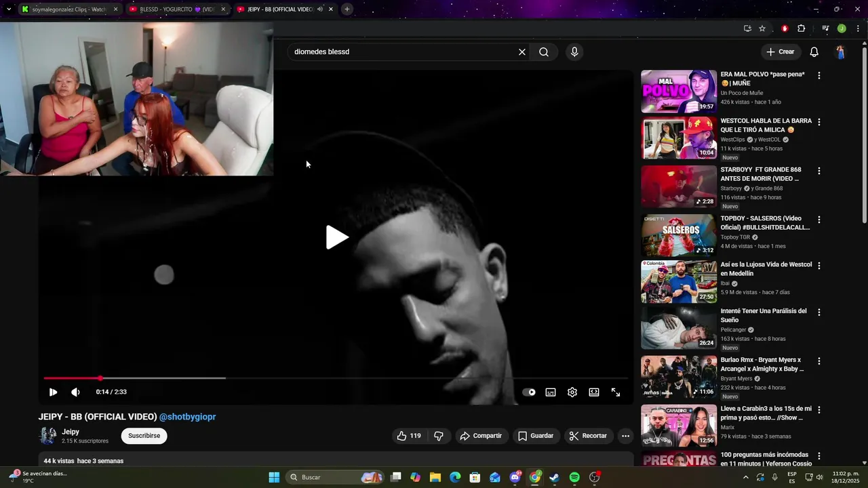
Task: Open the ERA MAL POLVO video thumbnail
Action: 679,91
